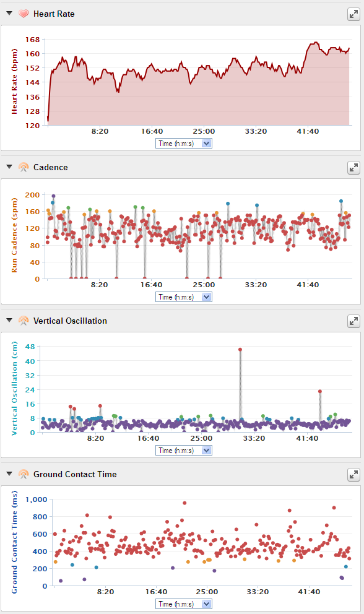Click the Heart Rate (bpm) axis label
Image resolution: width=364 pixels, height=614 pixels.
pyautogui.click(x=14, y=82)
